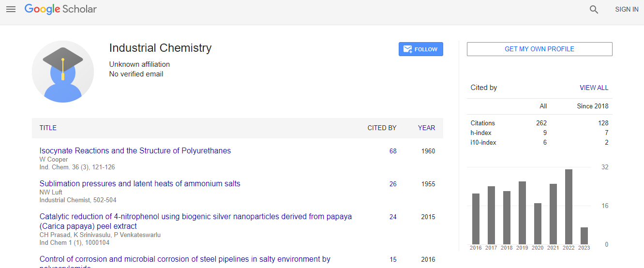Sort publications by Year column
Viewport: 644px width, 268px height.
(x=426, y=128)
